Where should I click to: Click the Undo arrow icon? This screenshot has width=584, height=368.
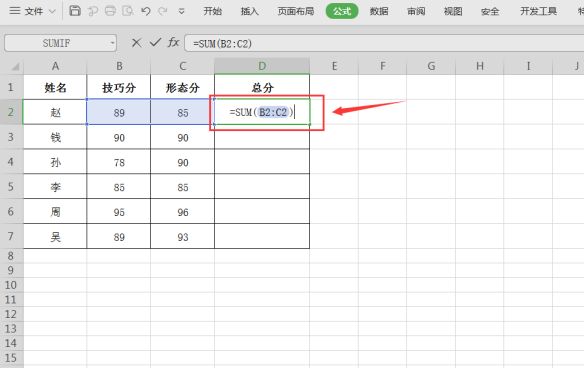point(146,11)
